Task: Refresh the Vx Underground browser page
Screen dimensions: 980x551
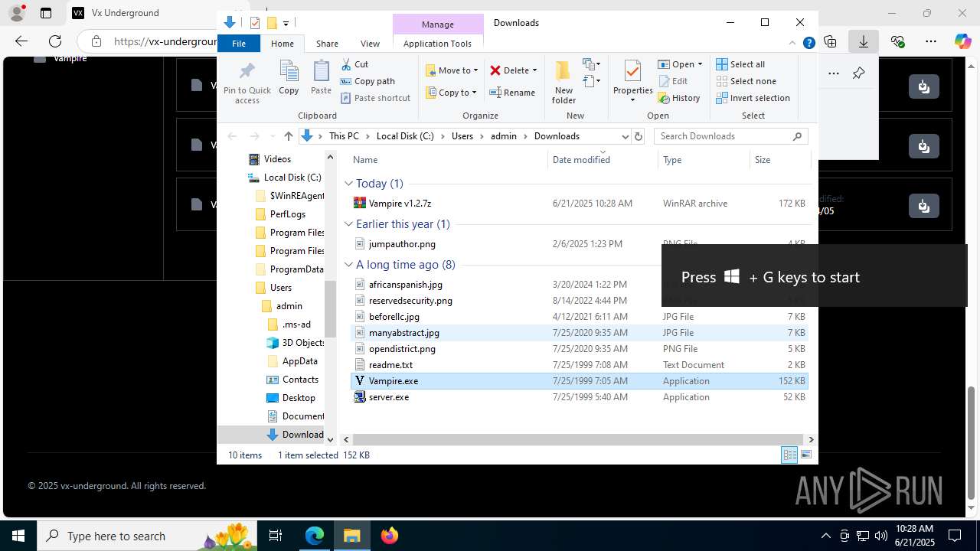Action: click(x=55, y=41)
